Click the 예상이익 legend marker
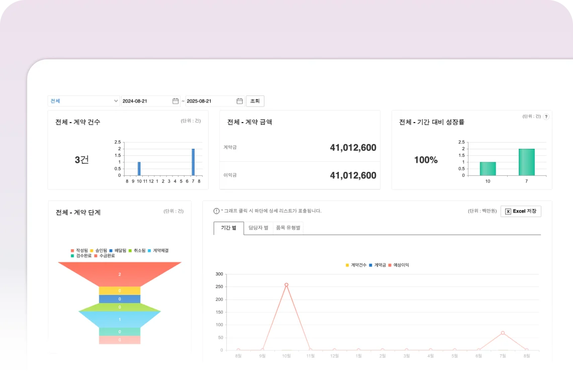 coord(390,265)
